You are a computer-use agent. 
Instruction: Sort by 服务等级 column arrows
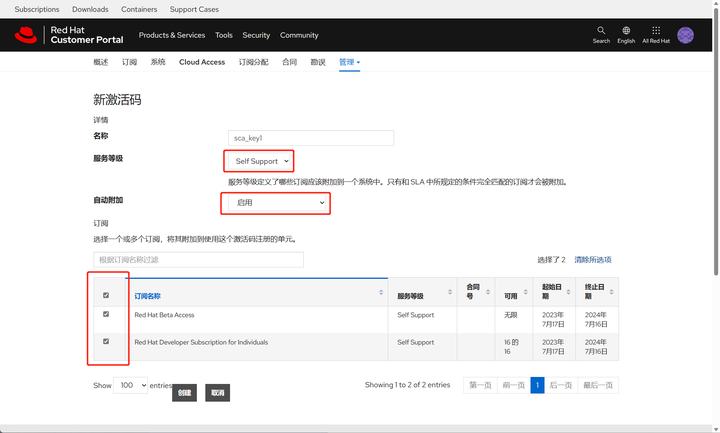(x=450, y=292)
